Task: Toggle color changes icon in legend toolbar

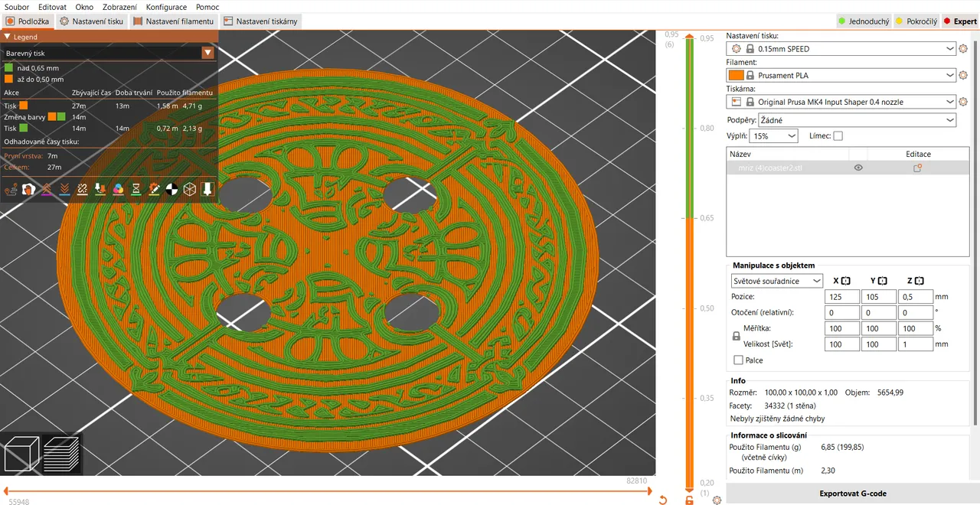Action: (118, 189)
